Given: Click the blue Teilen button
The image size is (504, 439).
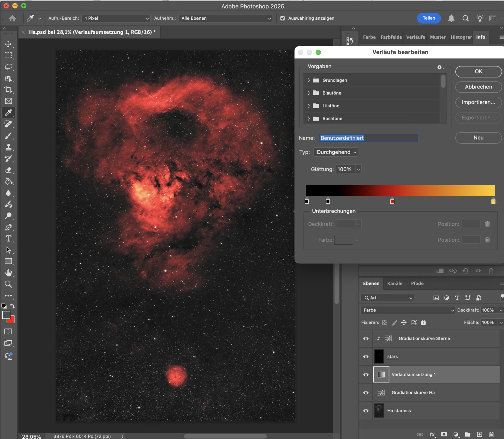Looking at the screenshot, I should (x=429, y=18).
